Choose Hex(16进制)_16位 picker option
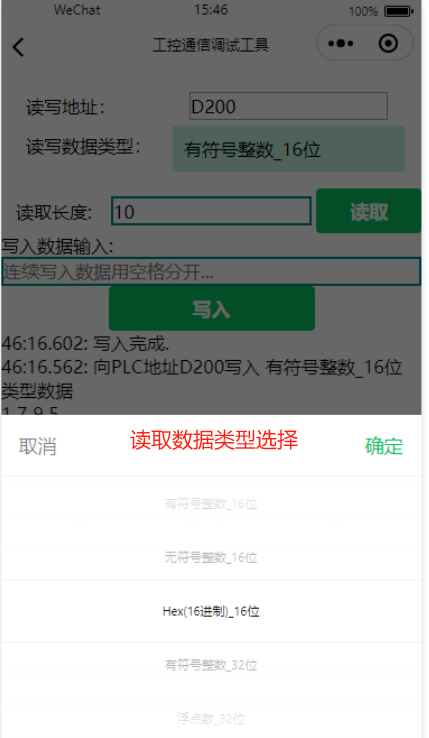Viewport: 429px width, 738px height. [211, 611]
